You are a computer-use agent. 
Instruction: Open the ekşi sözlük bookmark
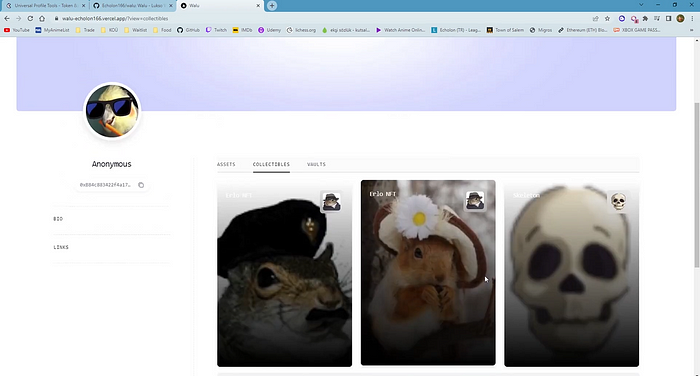click(346, 30)
